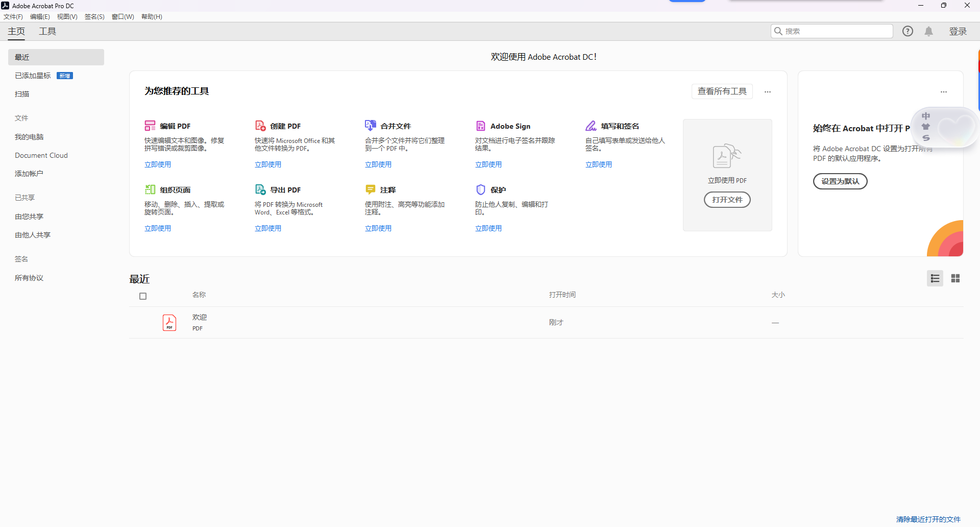The image size is (980, 527).
Task: Switch recent files to grid view
Action: pyautogui.click(x=955, y=278)
